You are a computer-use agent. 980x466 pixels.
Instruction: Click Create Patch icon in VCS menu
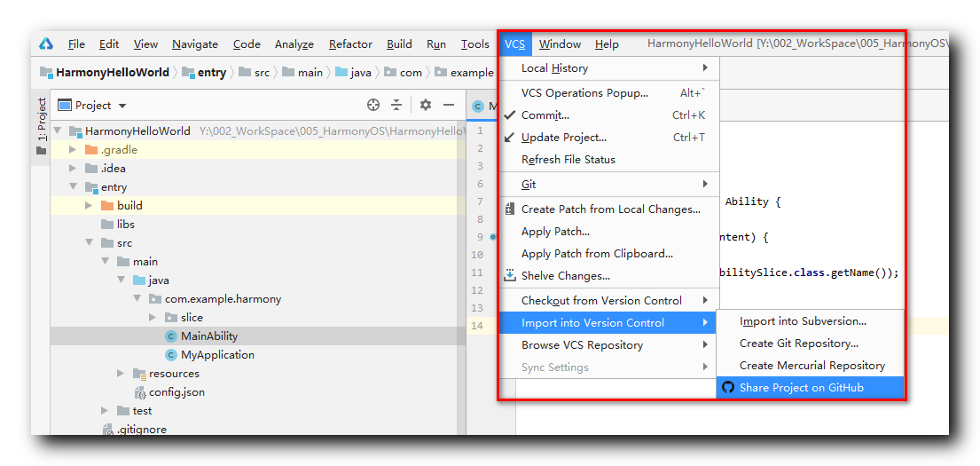coord(510,209)
